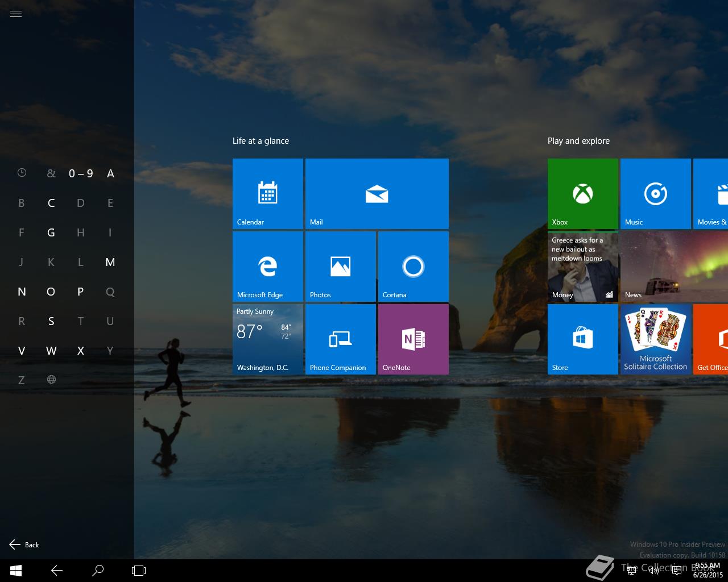
Task: Go Back from the letter index
Action: coord(24,544)
